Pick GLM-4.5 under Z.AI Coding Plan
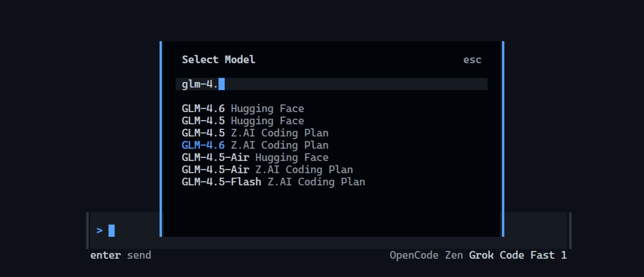 point(255,133)
